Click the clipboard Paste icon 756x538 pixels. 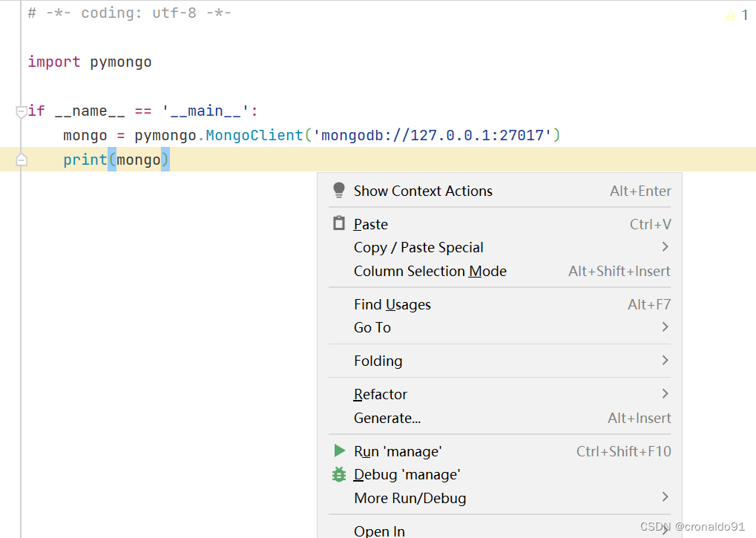(x=339, y=223)
